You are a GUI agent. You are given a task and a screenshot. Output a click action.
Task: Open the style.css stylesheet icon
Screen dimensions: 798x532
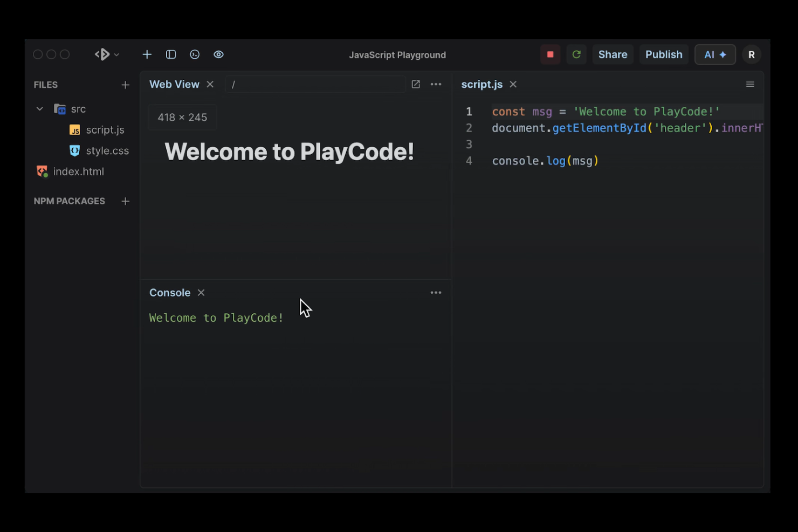74,150
